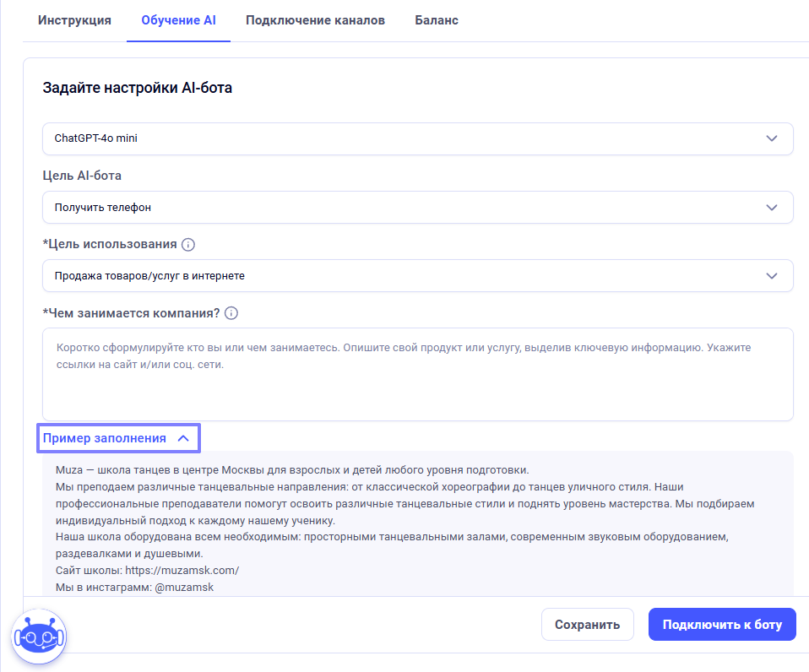809x672 pixels.
Task: Click the chevron arrow in the ChatGPT-4o mini field
Action: pyautogui.click(x=771, y=138)
